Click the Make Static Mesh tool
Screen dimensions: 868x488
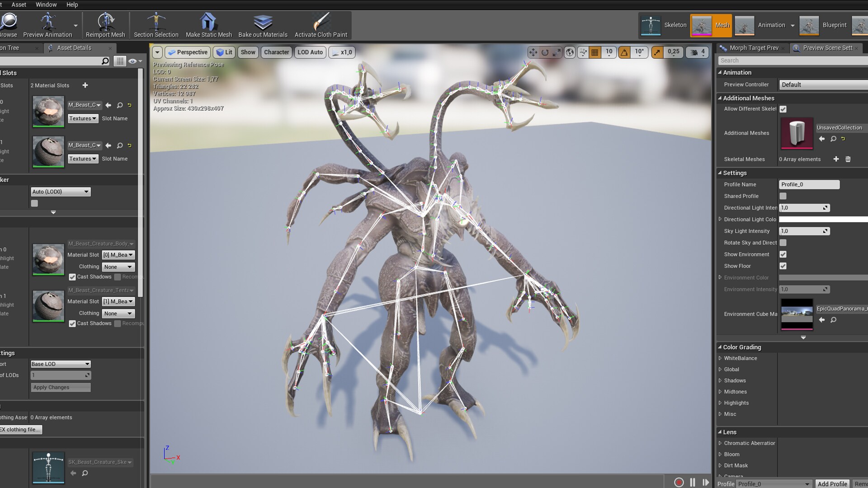click(x=208, y=25)
